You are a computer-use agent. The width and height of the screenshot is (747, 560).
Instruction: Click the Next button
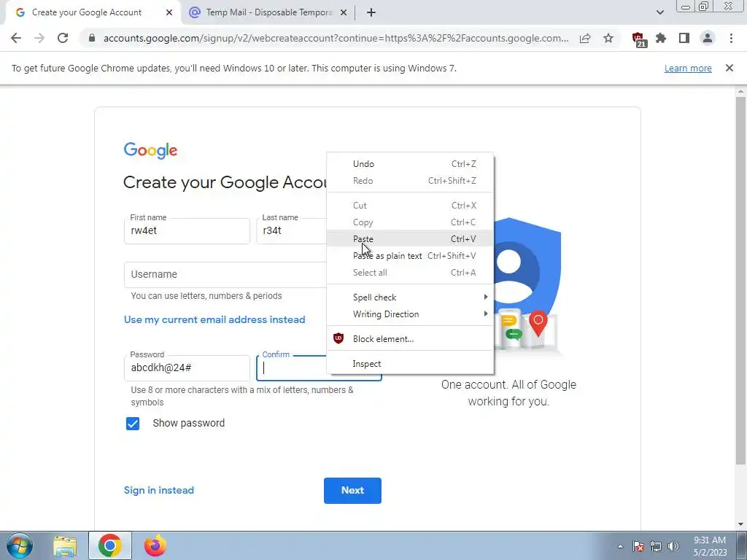[352, 491]
